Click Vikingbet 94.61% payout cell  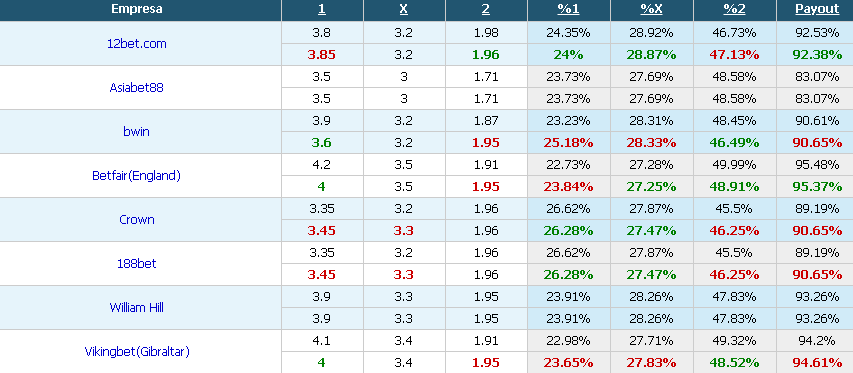817,363
